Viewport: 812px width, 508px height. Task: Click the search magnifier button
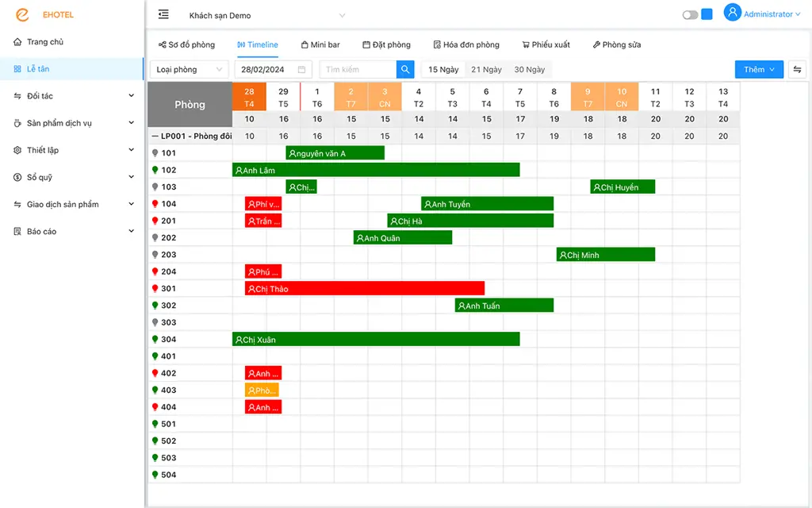point(405,70)
